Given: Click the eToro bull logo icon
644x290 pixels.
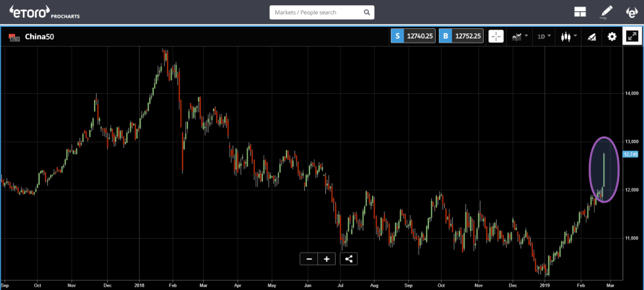Looking at the screenshot, I should (x=631, y=12).
